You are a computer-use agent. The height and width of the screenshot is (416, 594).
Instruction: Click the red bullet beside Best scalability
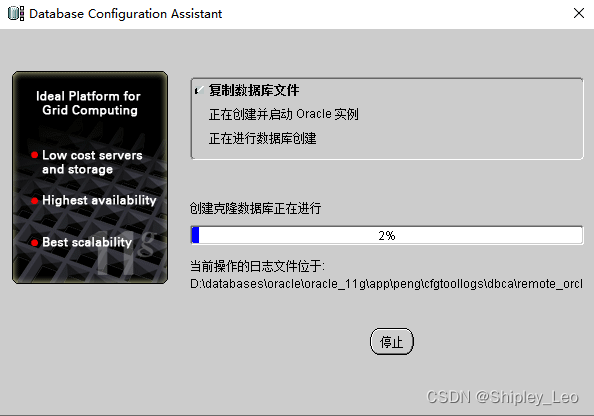34,243
